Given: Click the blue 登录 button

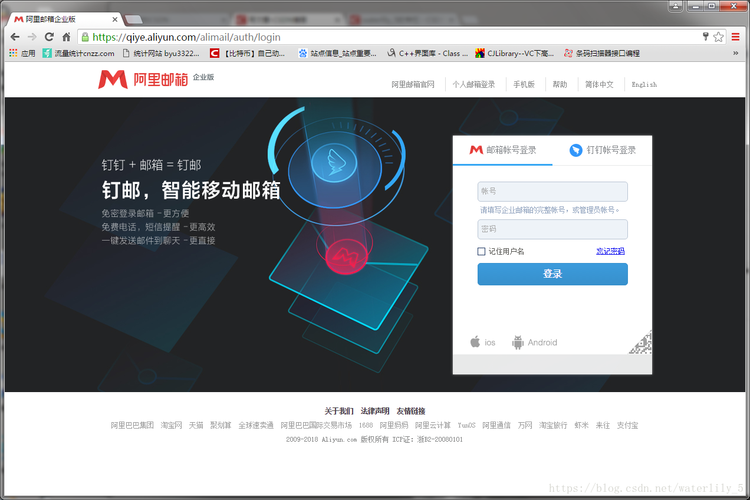Looking at the screenshot, I should [x=552, y=274].
